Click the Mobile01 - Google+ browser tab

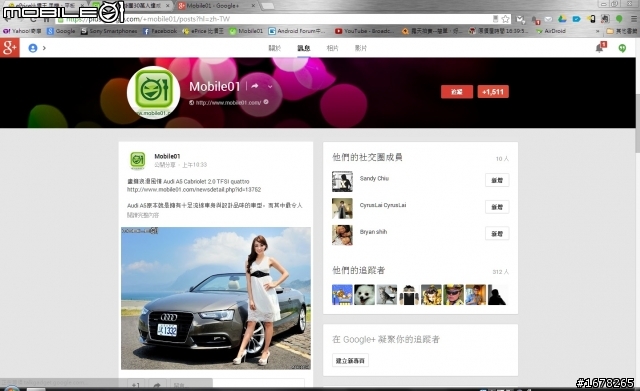pos(216,6)
